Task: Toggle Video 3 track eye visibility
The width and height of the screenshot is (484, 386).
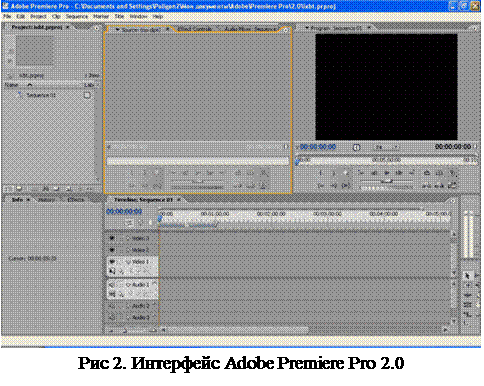Action: point(112,238)
